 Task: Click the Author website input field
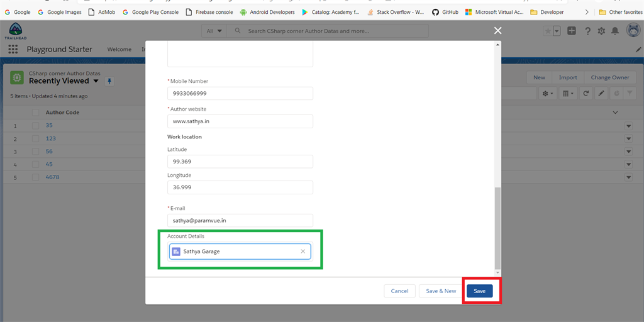[x=240, y=121]
